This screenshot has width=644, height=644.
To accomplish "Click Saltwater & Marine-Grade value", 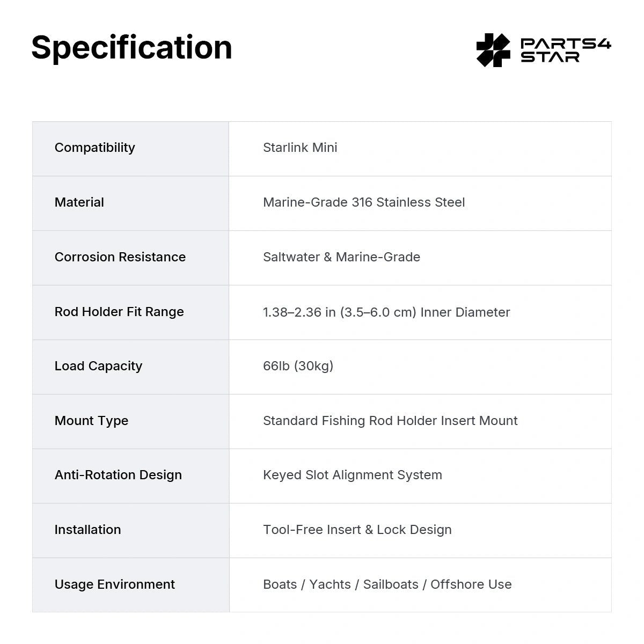I will 341,257.
